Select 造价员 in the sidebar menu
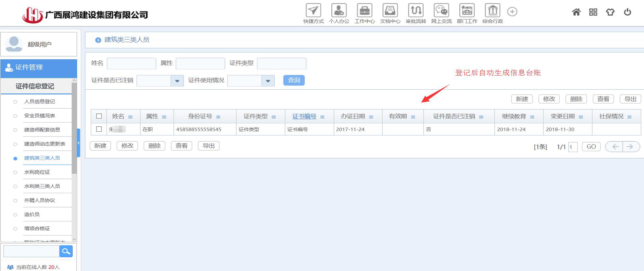The image size is (644, 271). 32,214
